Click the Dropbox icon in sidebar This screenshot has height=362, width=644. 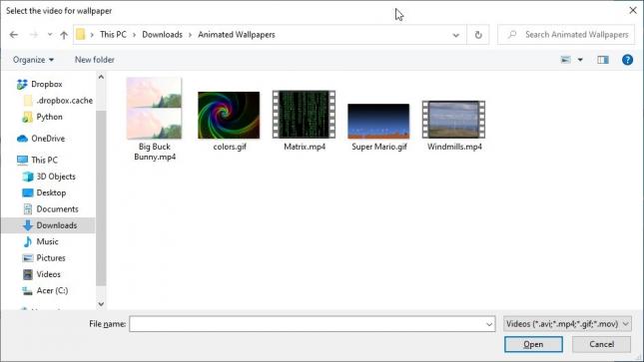coord(22,84)
